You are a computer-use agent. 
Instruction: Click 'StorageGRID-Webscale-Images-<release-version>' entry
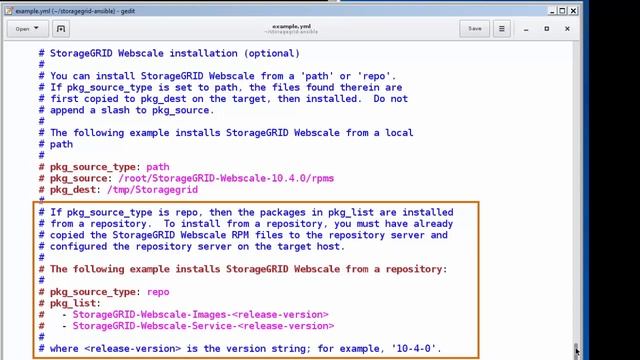(200, 315)
